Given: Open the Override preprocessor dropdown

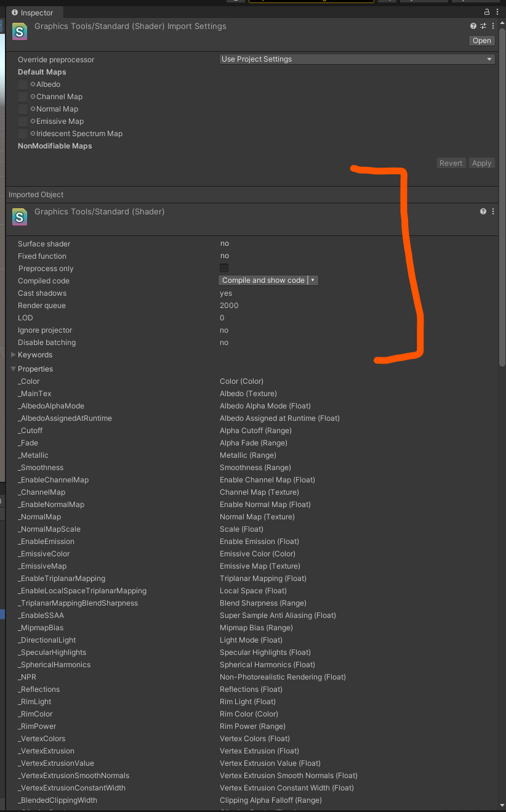Looking at the screenshot, I should (x=357, y=59).
